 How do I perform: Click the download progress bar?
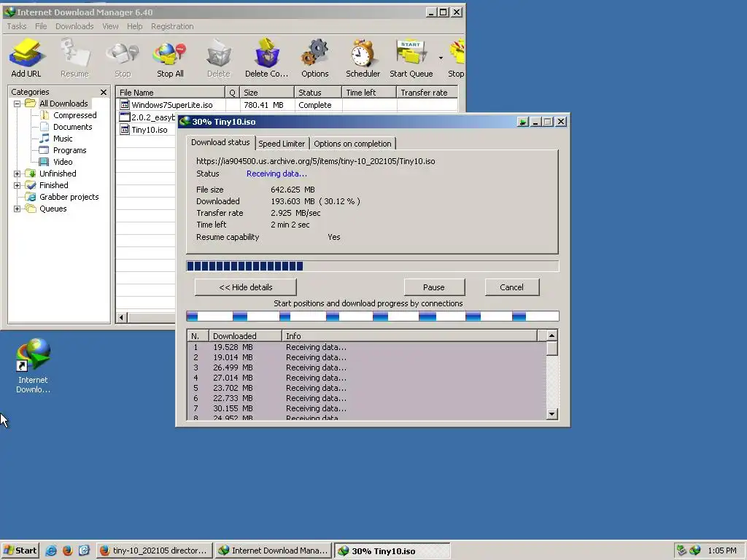pos(373,266)
